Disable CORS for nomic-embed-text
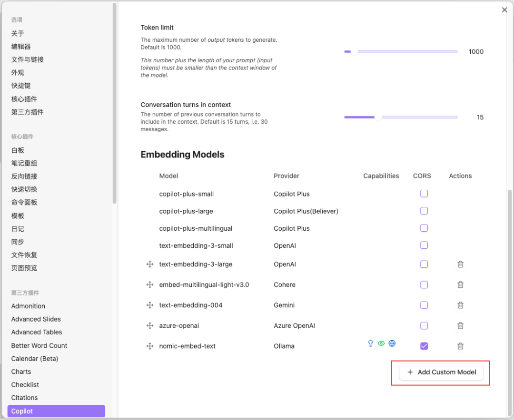The height and width of the screenshot is (420, 514). tap(424, 346)
